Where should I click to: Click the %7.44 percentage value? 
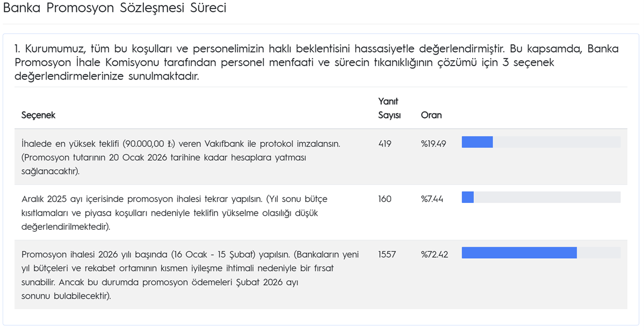point(432,199)
